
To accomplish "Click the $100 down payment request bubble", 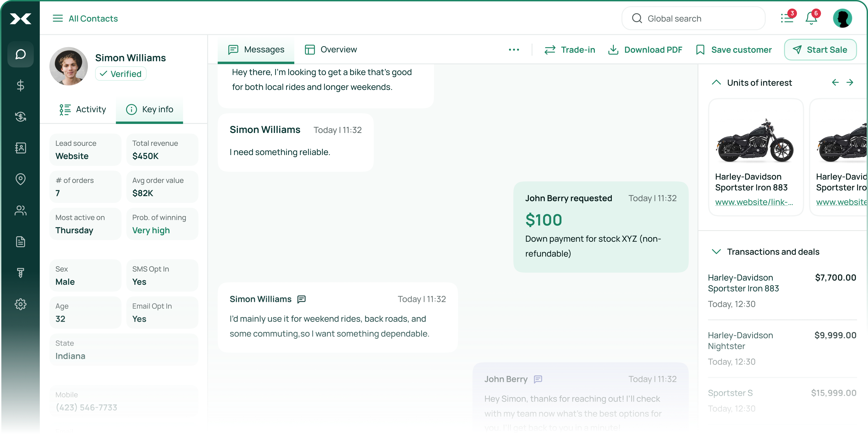I will (x=601, y=227).
